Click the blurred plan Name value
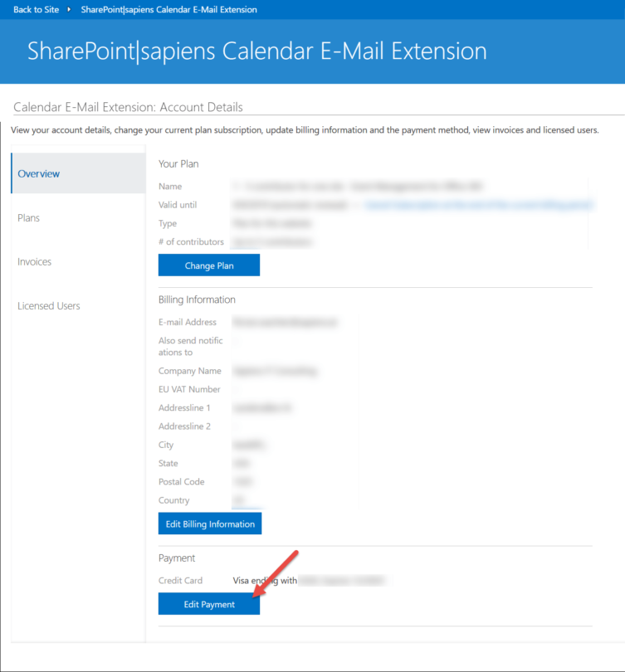 click(x=358, y=186)
